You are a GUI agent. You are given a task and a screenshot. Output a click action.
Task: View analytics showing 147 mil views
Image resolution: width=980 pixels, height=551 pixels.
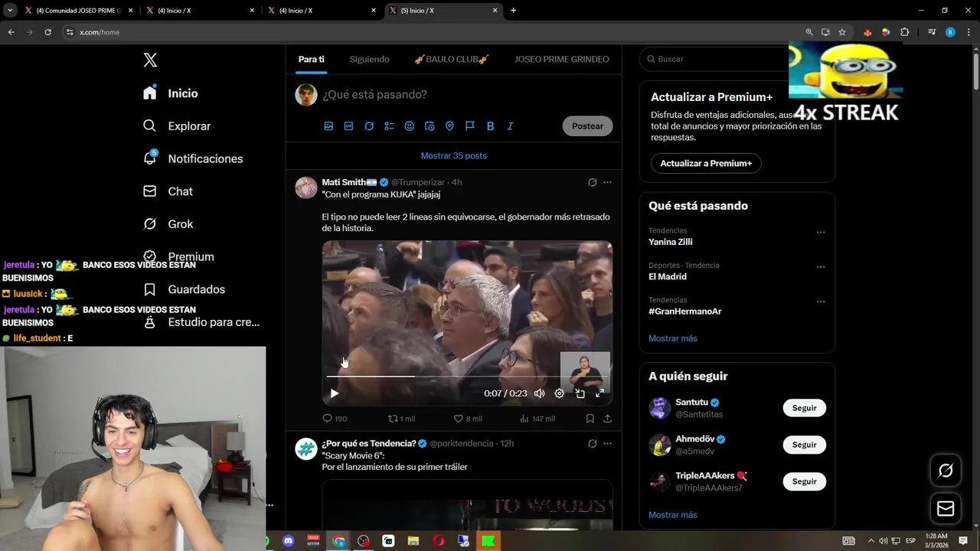pyautogui.click(x=537, y=419)
